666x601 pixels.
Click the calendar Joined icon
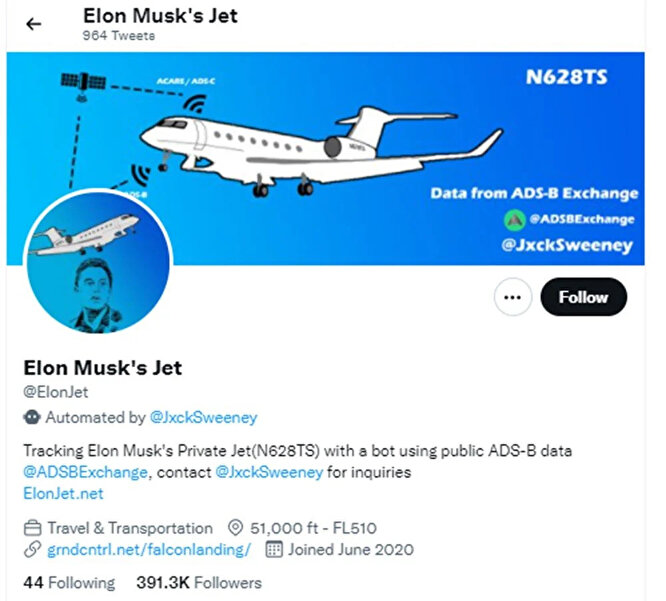(x=273, y=550)
